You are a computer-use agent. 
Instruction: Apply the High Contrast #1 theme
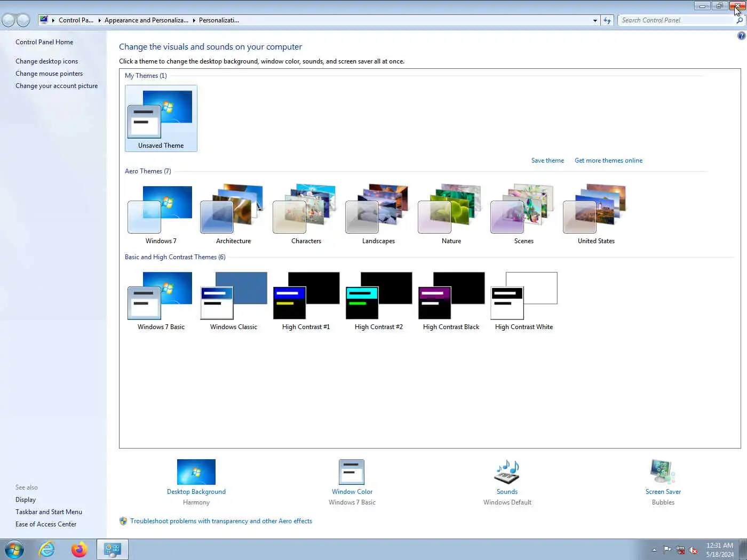(306, 300)
